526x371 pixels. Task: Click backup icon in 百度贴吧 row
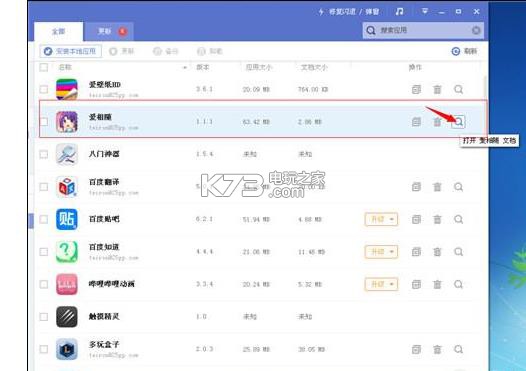pyautogui.click(x=416, y=219)
